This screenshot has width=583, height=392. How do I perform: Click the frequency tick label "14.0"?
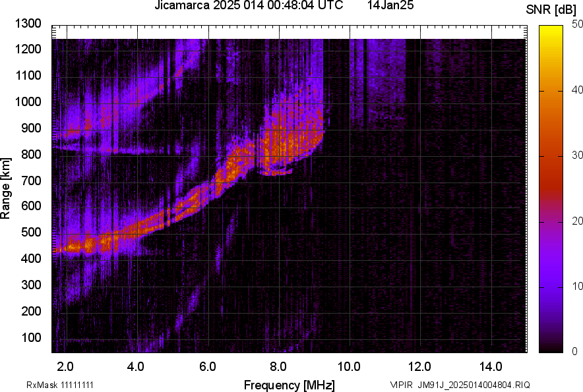(491, 367)
